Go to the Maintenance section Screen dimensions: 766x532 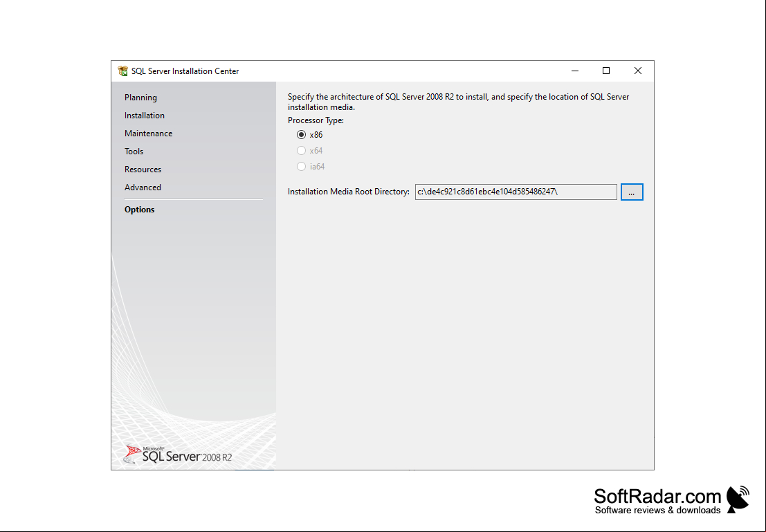(149, 134)
